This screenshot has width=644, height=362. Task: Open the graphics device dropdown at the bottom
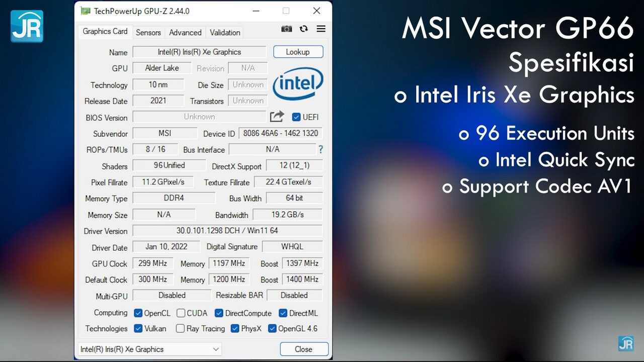pyautogui.click(x=149, y=349)
